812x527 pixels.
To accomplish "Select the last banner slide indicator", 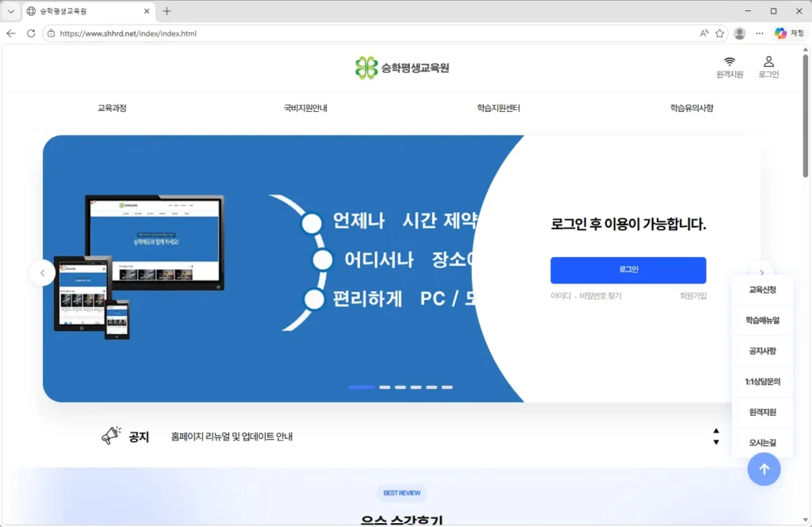I will coord(447,387).
